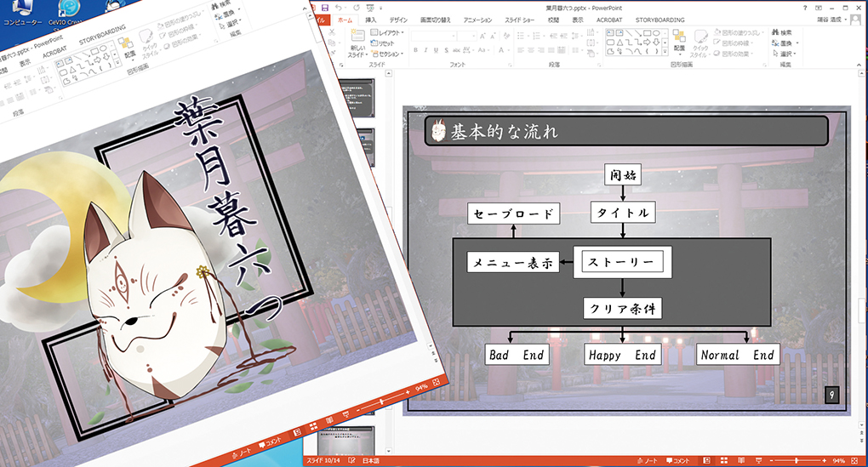The height and width of the screenshot is (467, 868).
Task: Click the Redo icon in quick access toolbar
Action: pos(357,8)
